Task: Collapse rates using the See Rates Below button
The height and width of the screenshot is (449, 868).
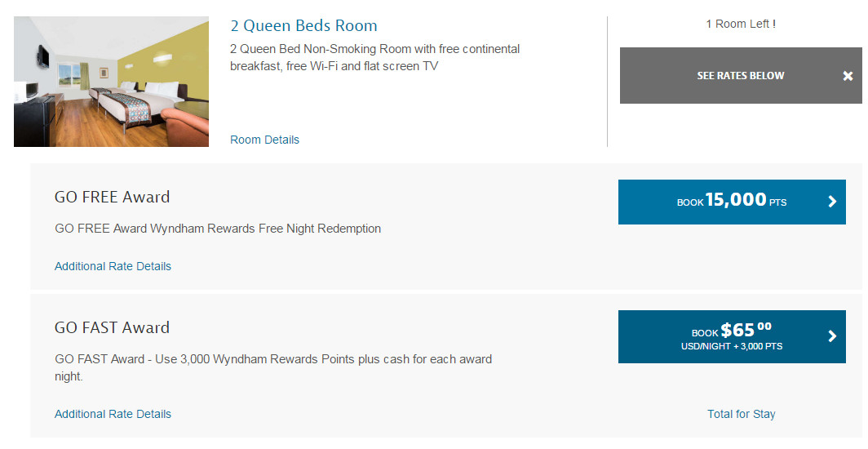Action: 740,76
